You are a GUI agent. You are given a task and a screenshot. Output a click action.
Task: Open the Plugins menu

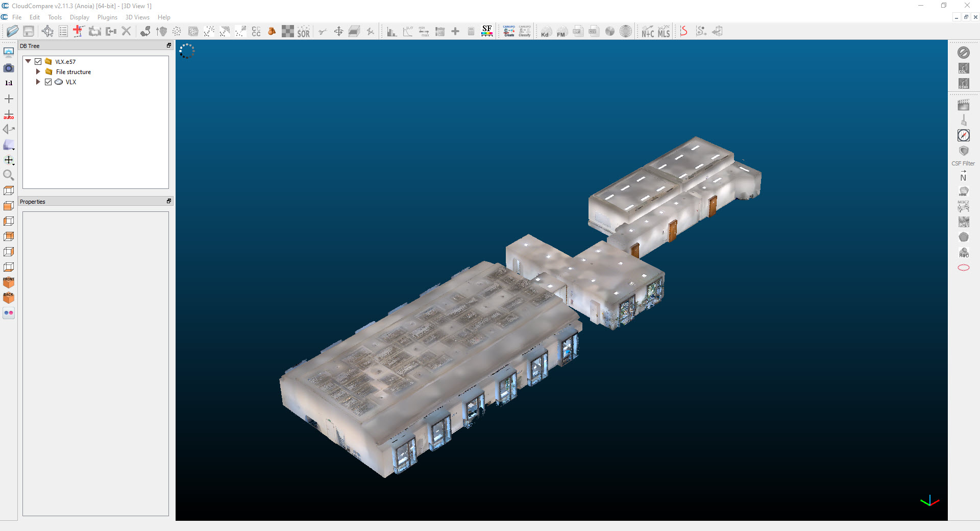[107, 17]
